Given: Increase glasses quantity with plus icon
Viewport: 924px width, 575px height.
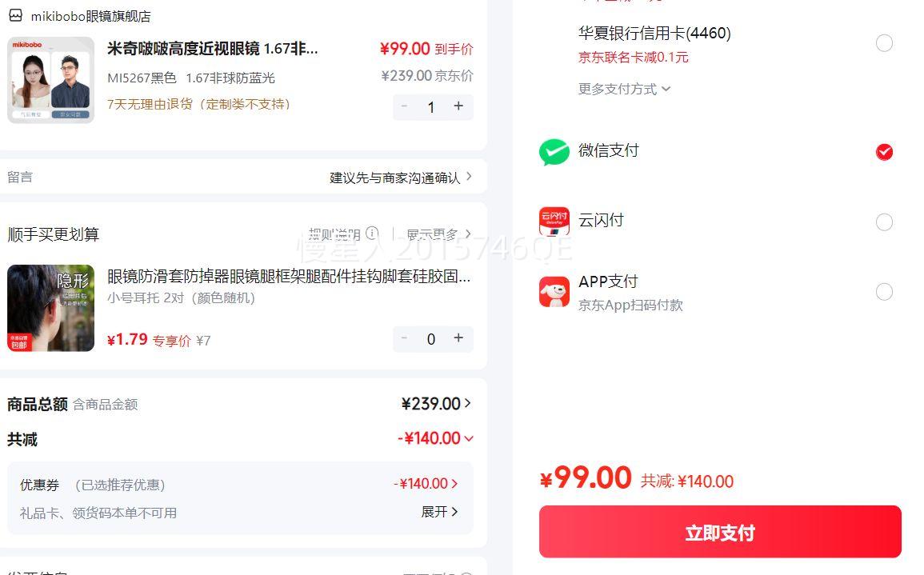Looking at the screenshot, I should (458, 106).
